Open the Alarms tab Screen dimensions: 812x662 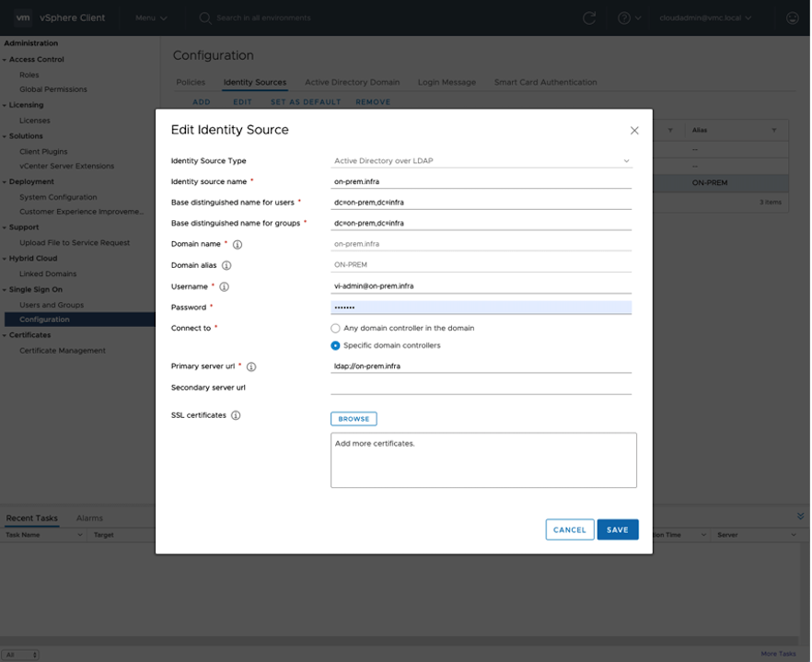[x=89, y=518]
